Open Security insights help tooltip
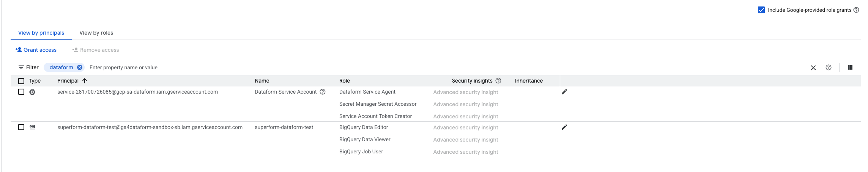Image resolution: width=868 pixels, height=172 pixels. coord(498,81)
